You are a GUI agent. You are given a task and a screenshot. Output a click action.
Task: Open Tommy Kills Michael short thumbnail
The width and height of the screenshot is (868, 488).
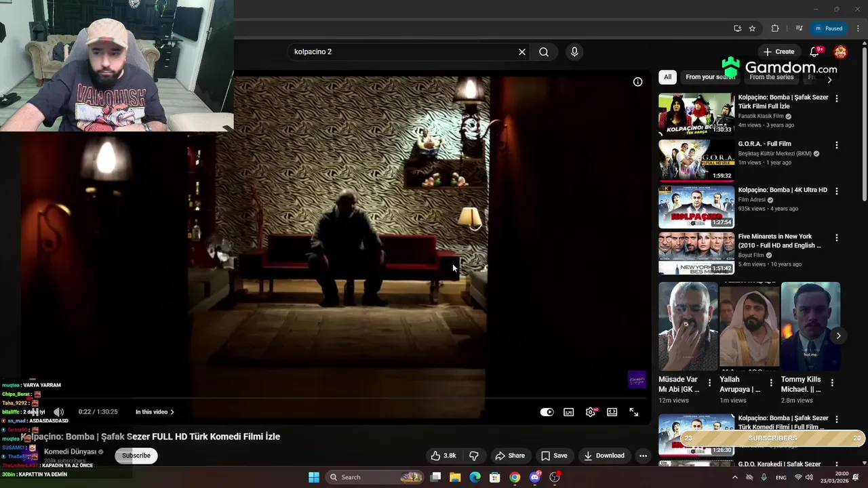coord(810,326)
